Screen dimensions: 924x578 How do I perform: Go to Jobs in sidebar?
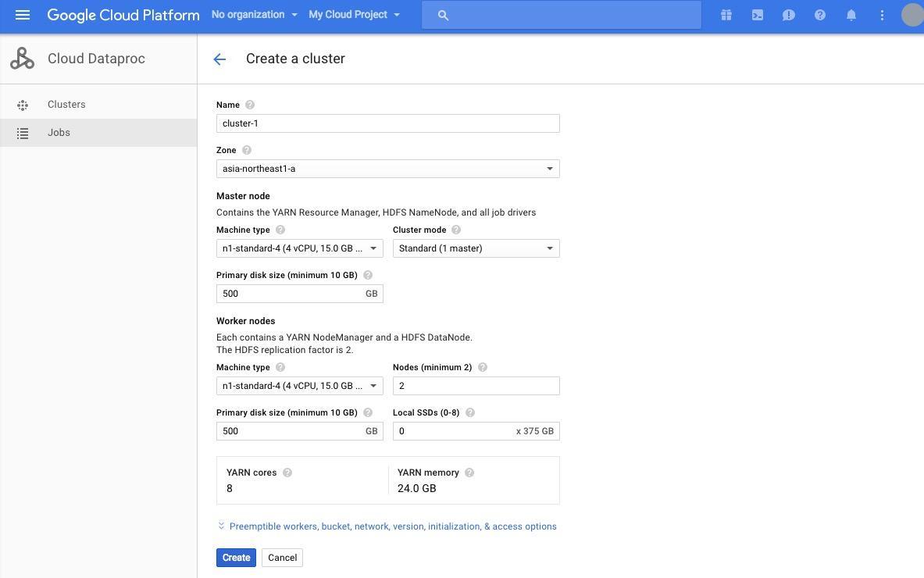click(98, 133)
